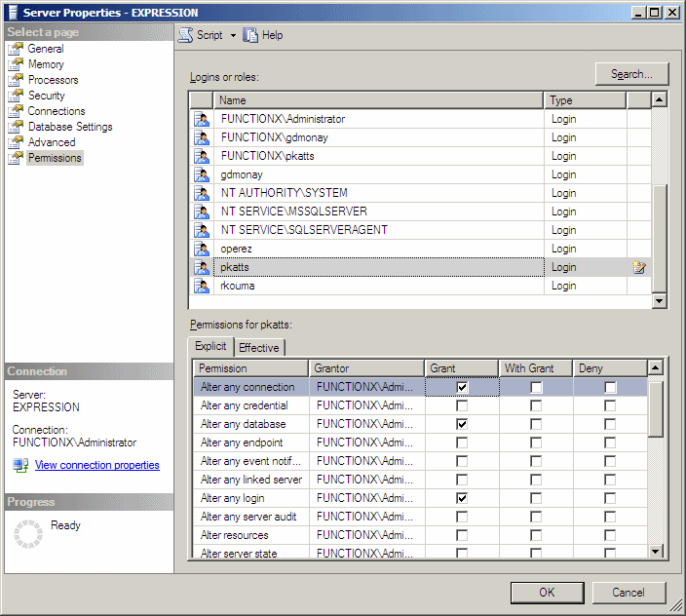Click the Script button label
Viewport: 686px width, 616px height.
pyautogui.click(x=210, y=35)
